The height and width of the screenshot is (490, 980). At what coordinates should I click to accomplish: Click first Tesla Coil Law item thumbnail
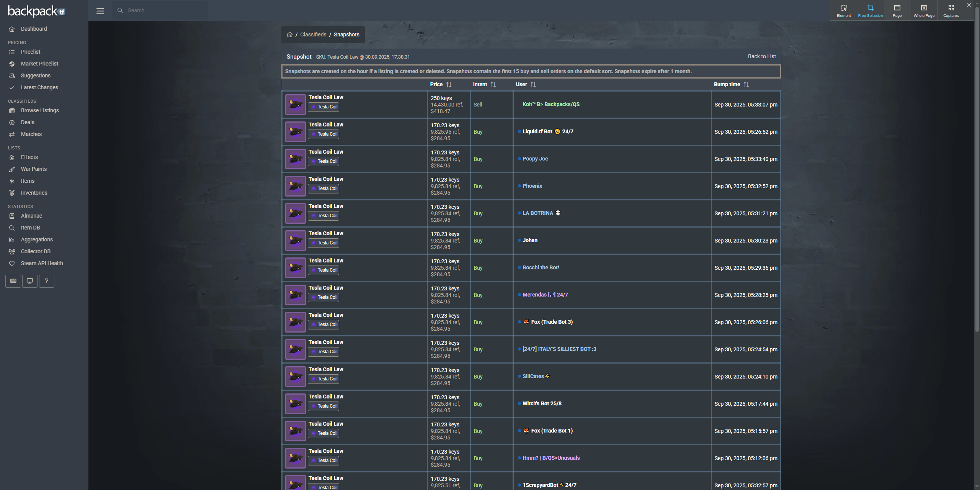pos(295,105)
